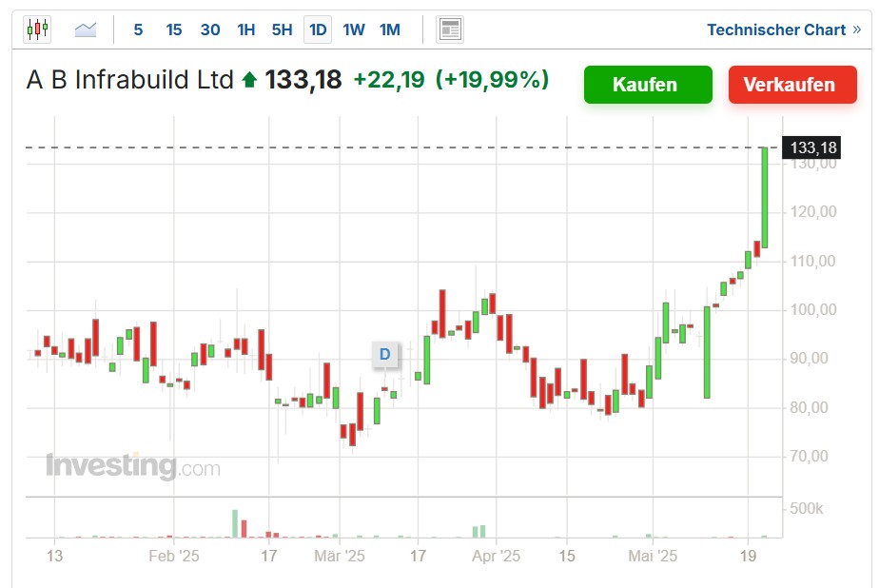Click the 90,00 price axis label
Viewport: 879px width, 588px height.
pyautogui.click(x=809, y=359)
